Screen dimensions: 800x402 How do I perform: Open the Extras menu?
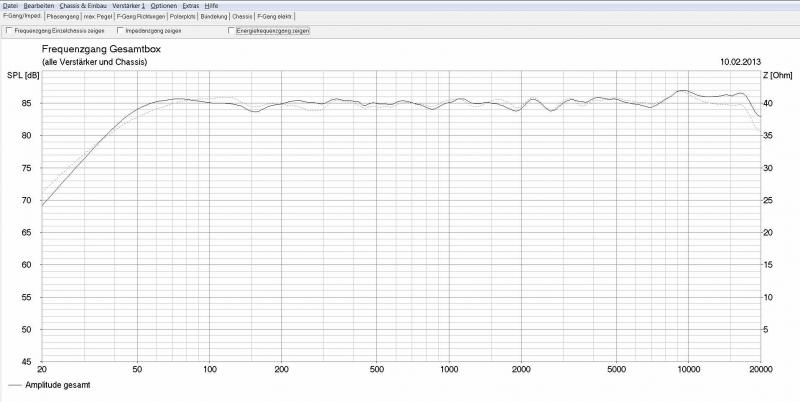point(190,6)
